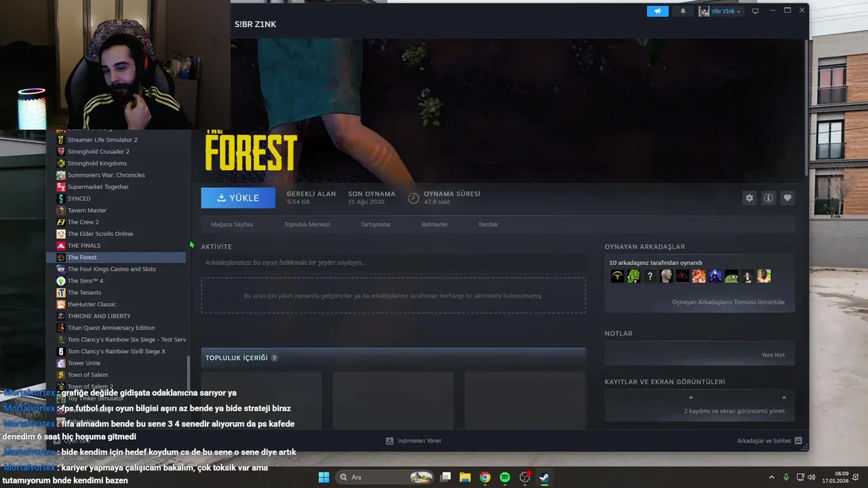This screenshot has width=868, height=488.
Task: Click the first friend avatar in played list
Action: point(617,277)
